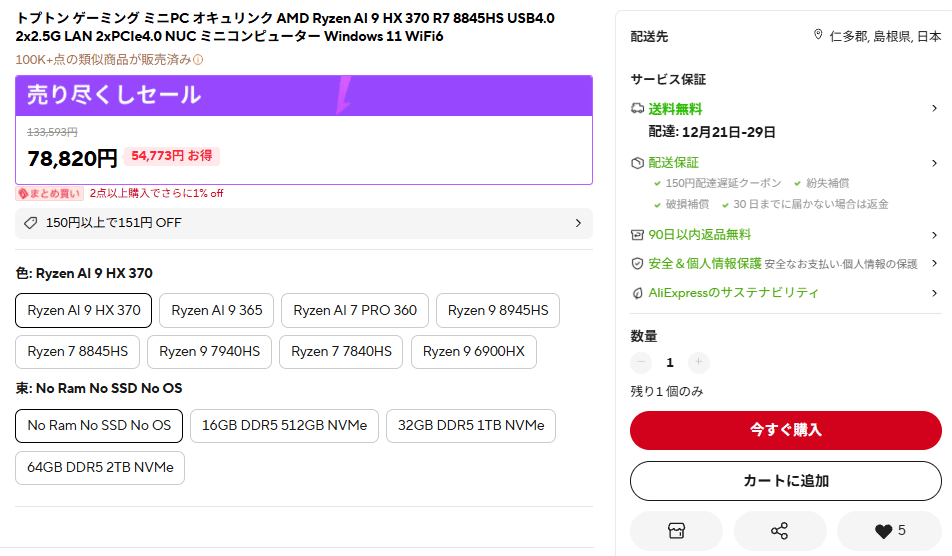The height and width of the screenshot is (556, 952).
Task: Open the store via shop icon button
Action: [676, 531]
